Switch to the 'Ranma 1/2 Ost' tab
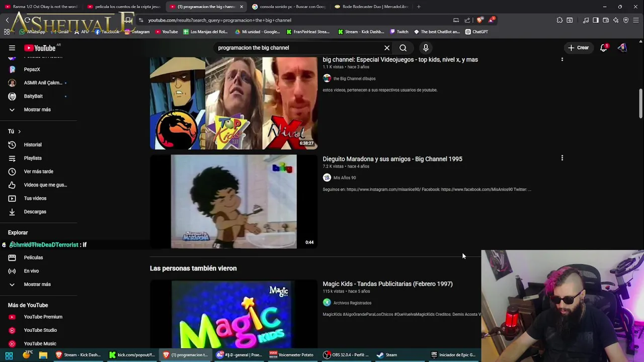This screenshot has width=644, height=362. (41, 7)
